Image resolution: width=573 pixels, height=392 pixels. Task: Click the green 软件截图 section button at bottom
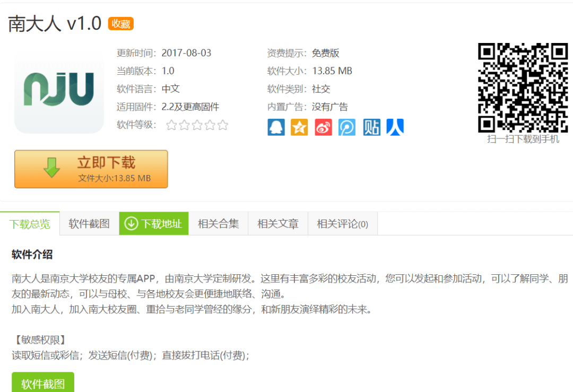pyautogui.click(x=43, y=382)
